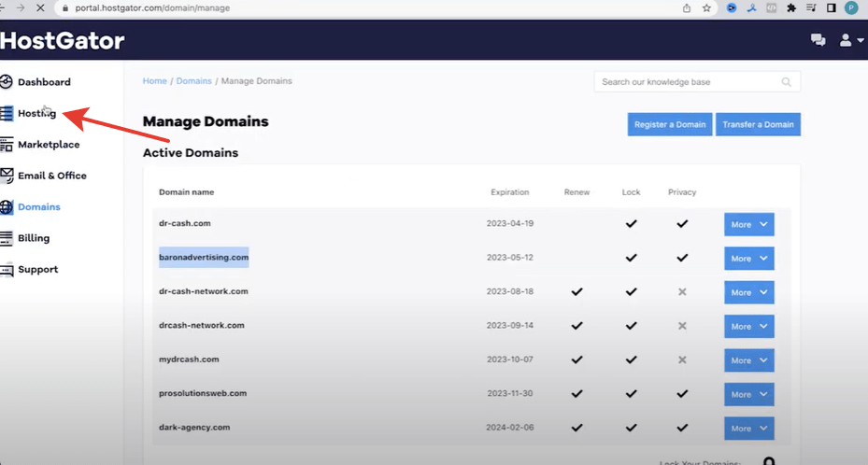
Task: Toggle Privacy X for dr-cash-network.com
Action: point(682,291)
